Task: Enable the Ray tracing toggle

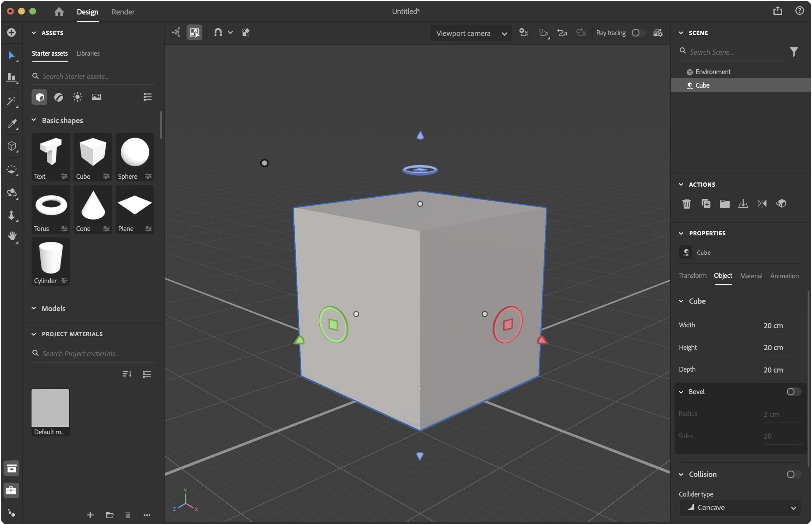Action: 638,33
